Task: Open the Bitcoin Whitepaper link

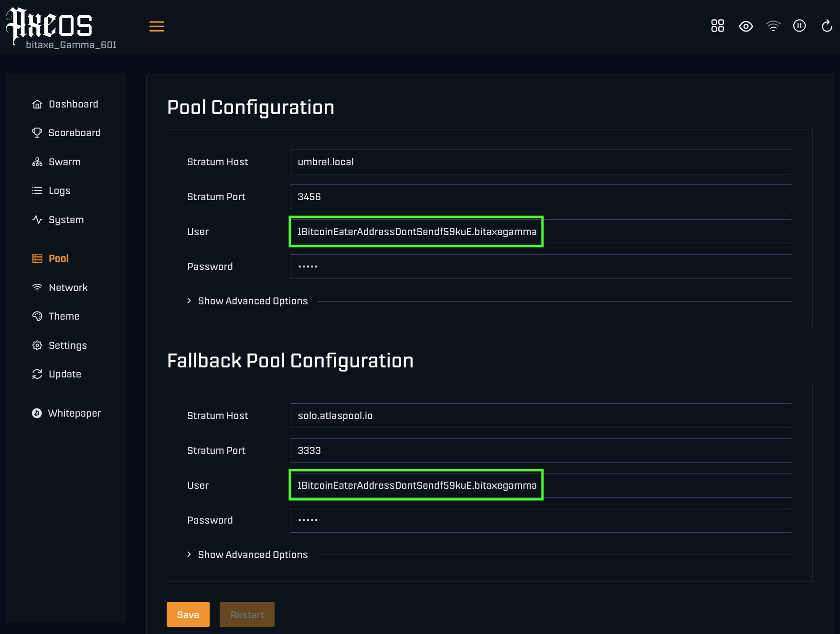Action: pyautogui.click(x=66, y=413)
